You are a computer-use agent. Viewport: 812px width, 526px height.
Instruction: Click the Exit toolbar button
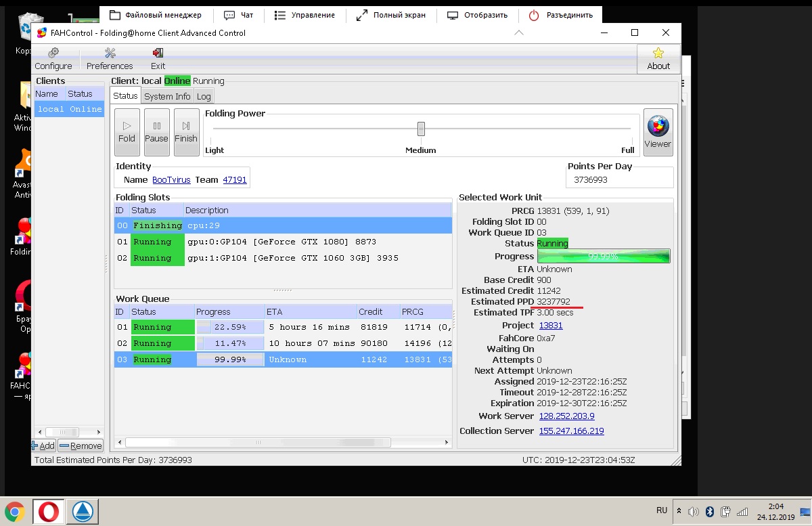coord(158,59)
